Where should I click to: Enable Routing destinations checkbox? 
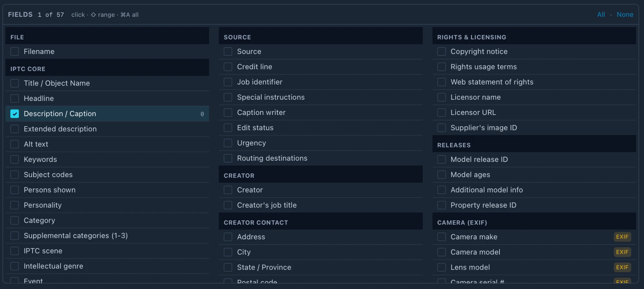[228, 158]
